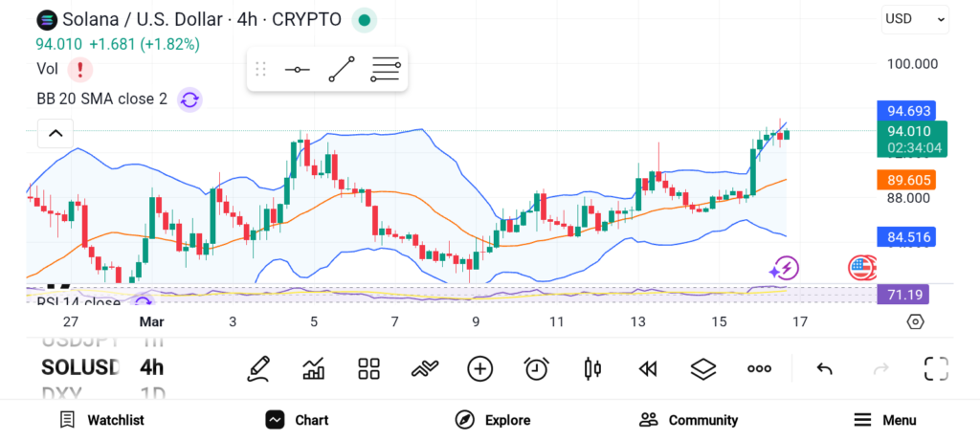Screen dimensions: 980x441
Task: Open the layers object tree icon
Action: pyautogui.click(x=703, y=368)
